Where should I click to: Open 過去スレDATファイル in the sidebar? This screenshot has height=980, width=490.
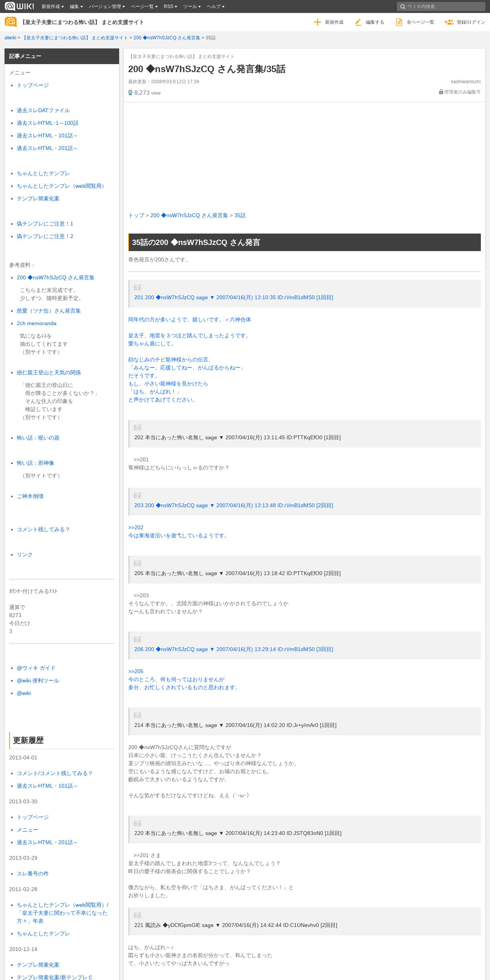point(43,110)
